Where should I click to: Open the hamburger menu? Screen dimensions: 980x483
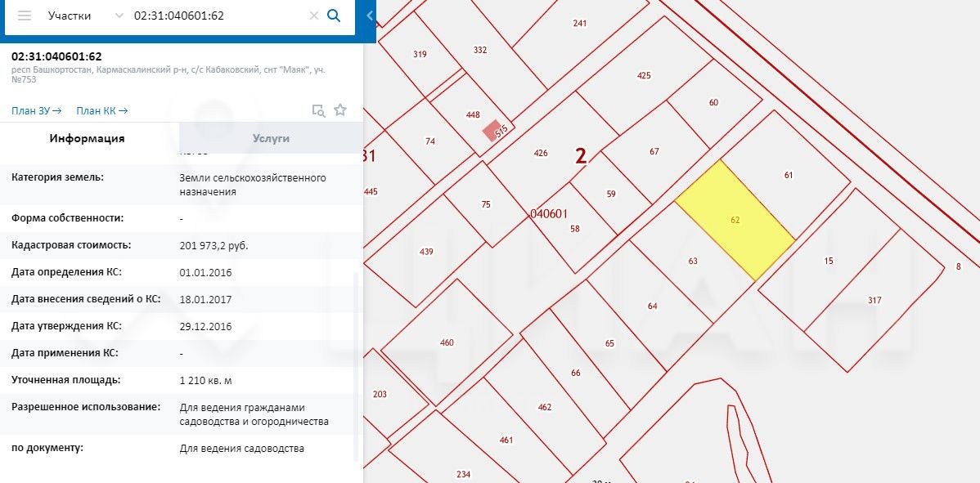pyautogui.click(x=25, y=16)
